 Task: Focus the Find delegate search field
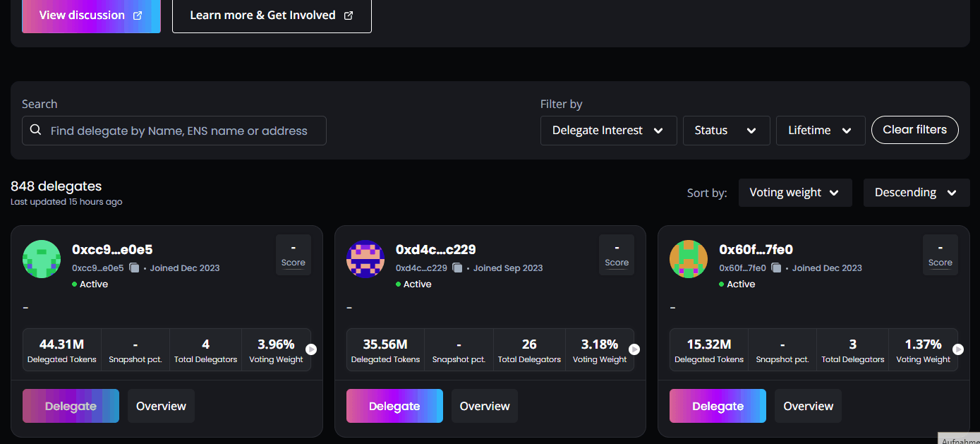[x=179, y=131]
